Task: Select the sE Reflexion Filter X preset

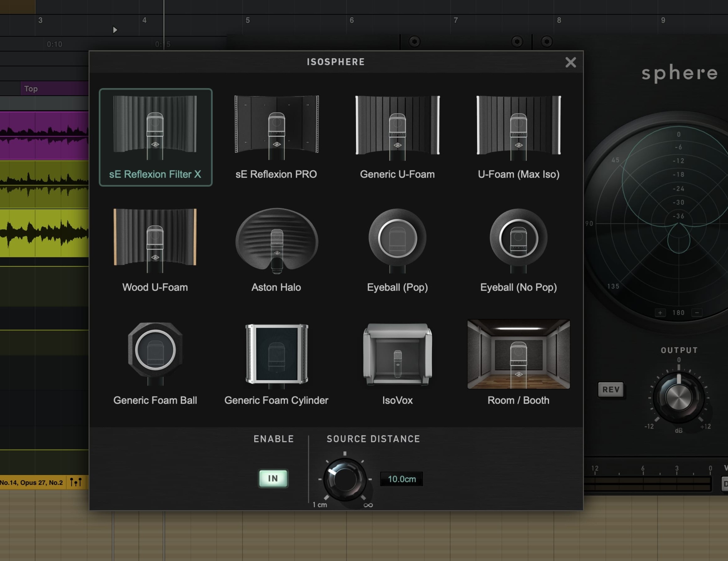Action: point(155,137)
